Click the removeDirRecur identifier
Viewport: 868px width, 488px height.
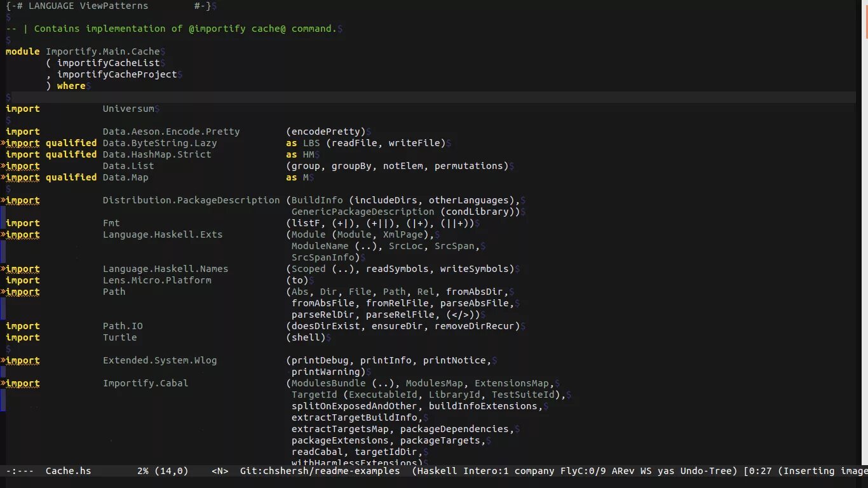pos(474,326)
